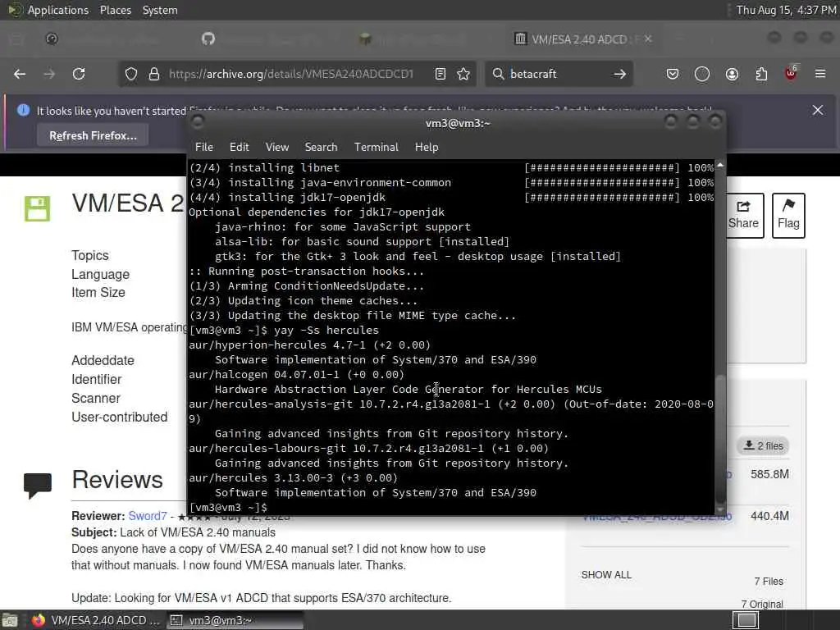Switch to Firefox VM/ESA 2.40 ADCD taskbar entry
Image resolution: width=840 pixels, height=630 pixels.
point(95,620)
